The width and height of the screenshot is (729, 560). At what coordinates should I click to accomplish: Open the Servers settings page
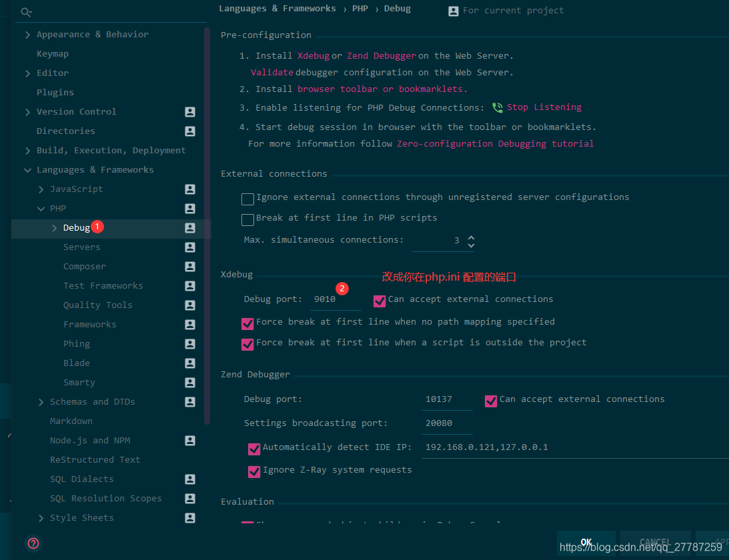pyautogui.click(x=81, y=247)
